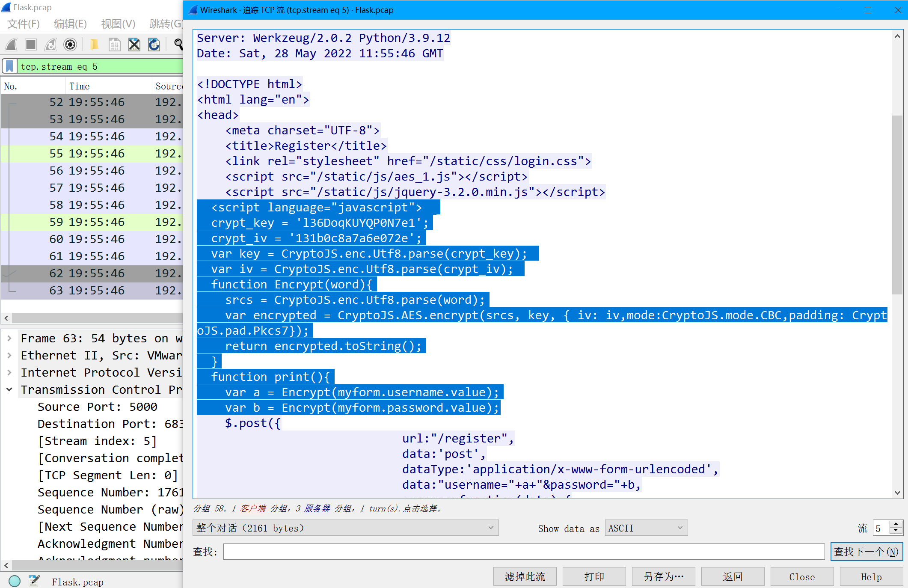The width and height of the screenshot is (908, 588).
Task: Click the start capture shark fin icon
Action: pyautogui.click(x=12, y=45)
